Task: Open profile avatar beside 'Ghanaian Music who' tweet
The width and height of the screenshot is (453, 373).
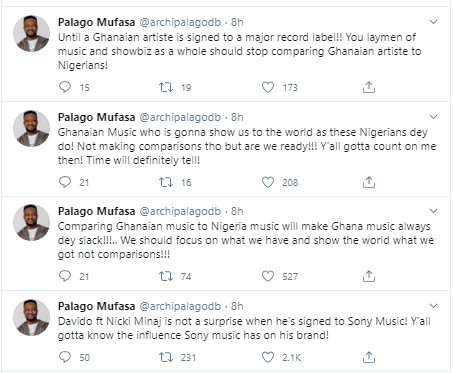Action: 31,129
